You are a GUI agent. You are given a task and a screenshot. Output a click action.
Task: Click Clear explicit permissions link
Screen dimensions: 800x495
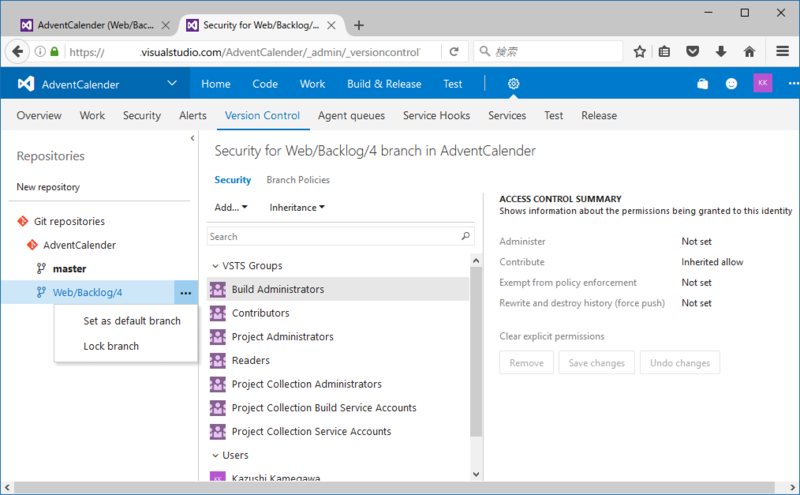(x=552, y=336)
